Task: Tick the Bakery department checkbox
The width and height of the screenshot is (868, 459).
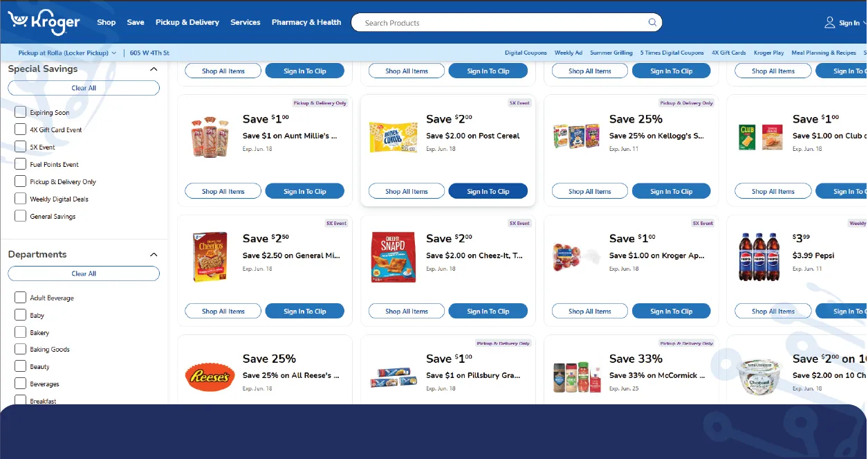Action: [21, 332]
